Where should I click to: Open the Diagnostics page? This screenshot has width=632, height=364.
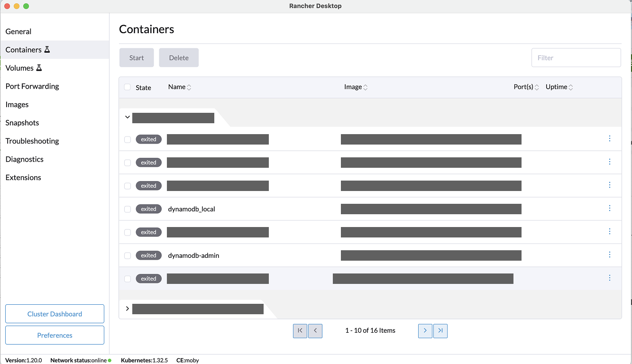click(55, 159)
